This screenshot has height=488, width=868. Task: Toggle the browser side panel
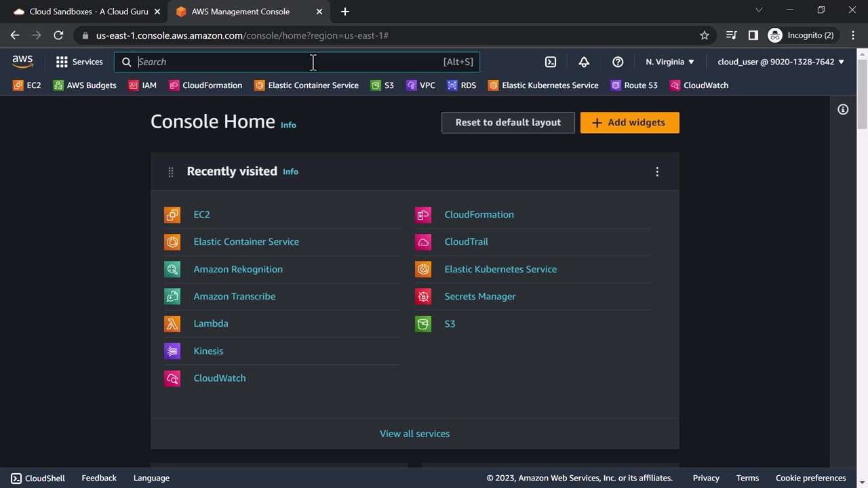pos(753,35)
